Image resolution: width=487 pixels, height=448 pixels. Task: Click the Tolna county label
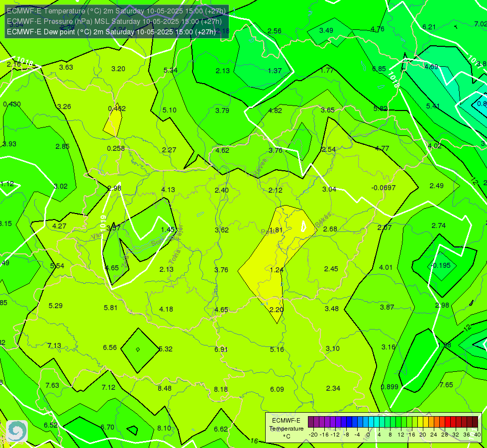pyautogui.click(x=175, y=257)
